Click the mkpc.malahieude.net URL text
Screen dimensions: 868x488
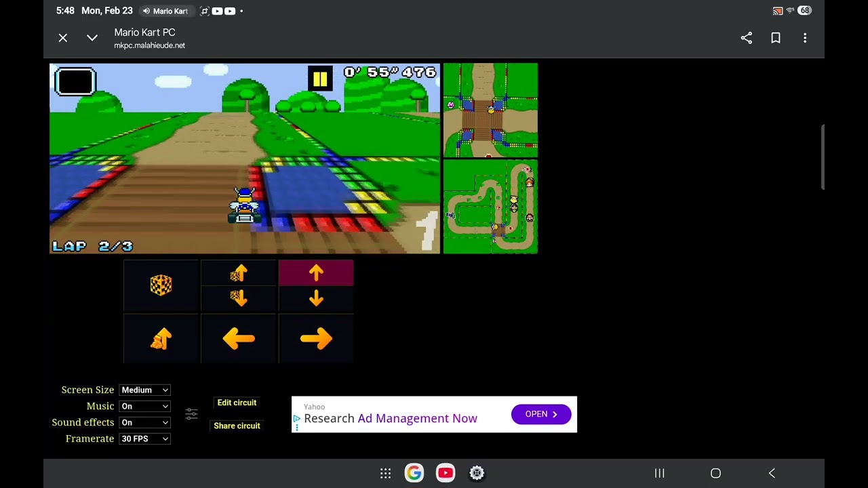click(x=149, y=45)
